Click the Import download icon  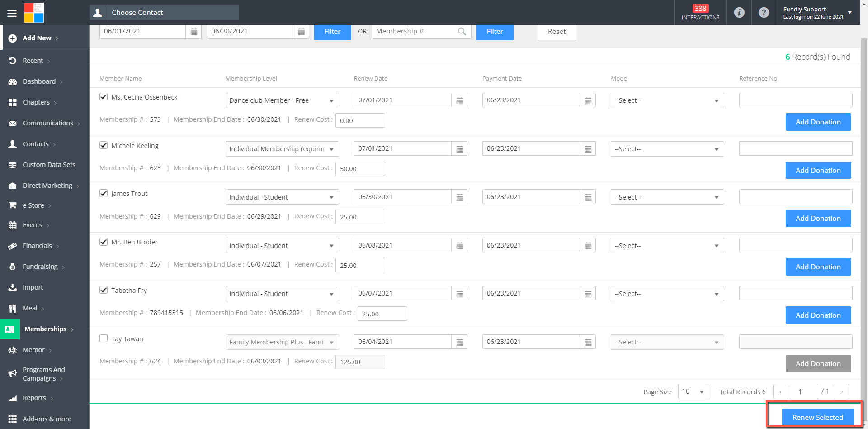(x=13, y=287)
